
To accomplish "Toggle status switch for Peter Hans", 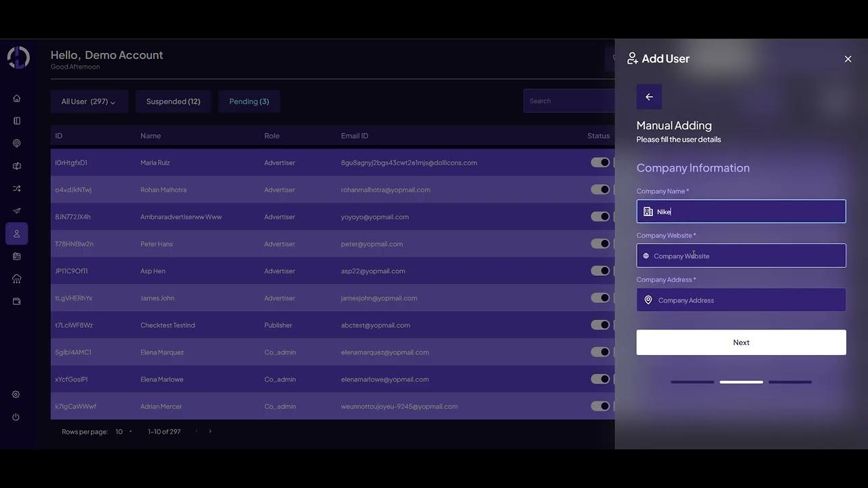I will pos(600,244).
